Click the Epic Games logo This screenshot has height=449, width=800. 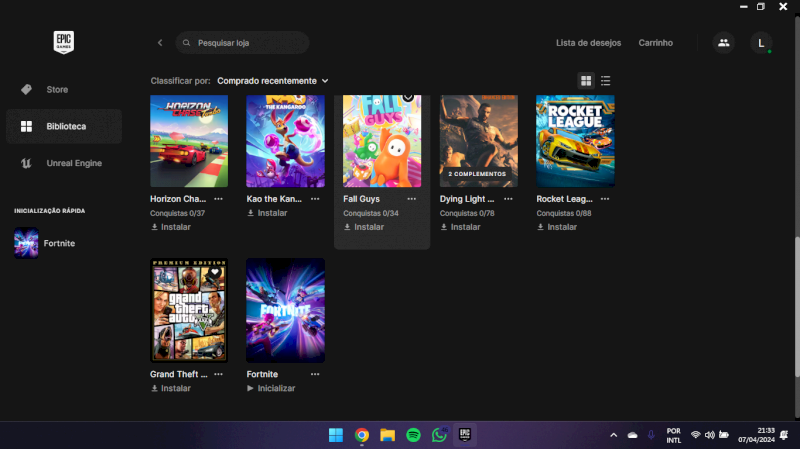[64, 42]
